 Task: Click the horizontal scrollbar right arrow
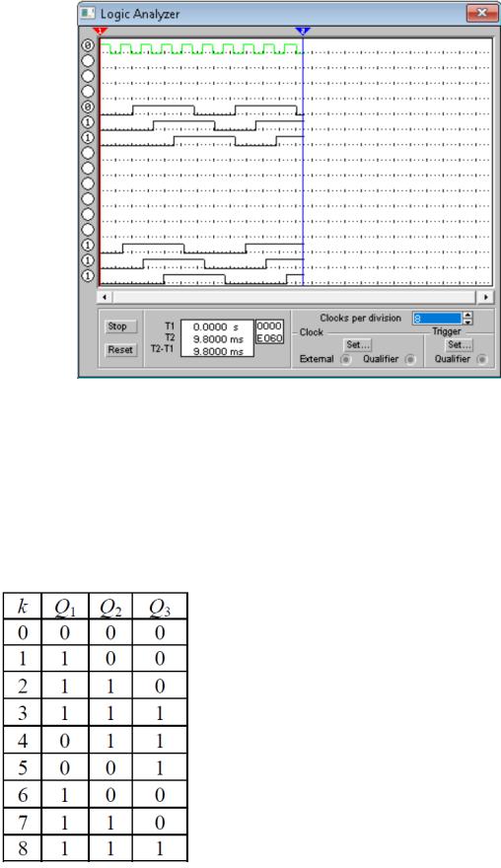(485, 297)
